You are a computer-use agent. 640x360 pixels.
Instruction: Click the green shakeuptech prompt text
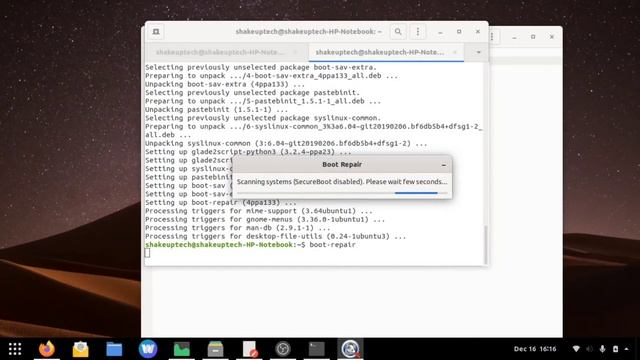(x=219, y=244)
